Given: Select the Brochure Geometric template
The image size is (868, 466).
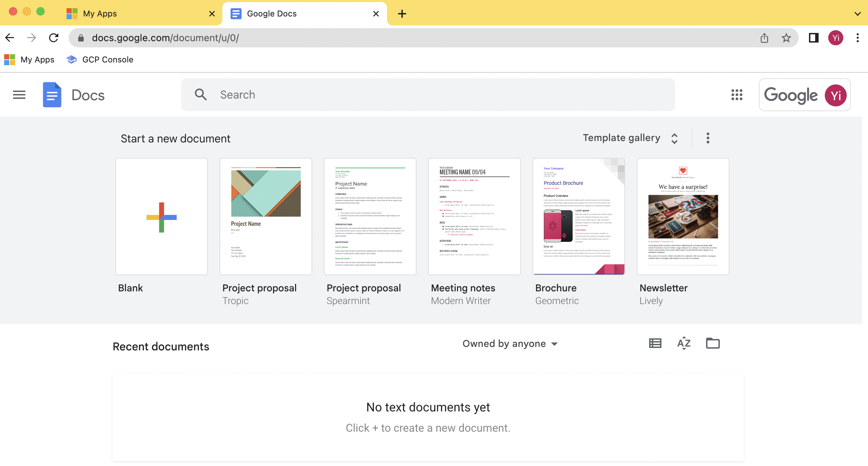Looking at the screenshot, I should pos(579,216).
